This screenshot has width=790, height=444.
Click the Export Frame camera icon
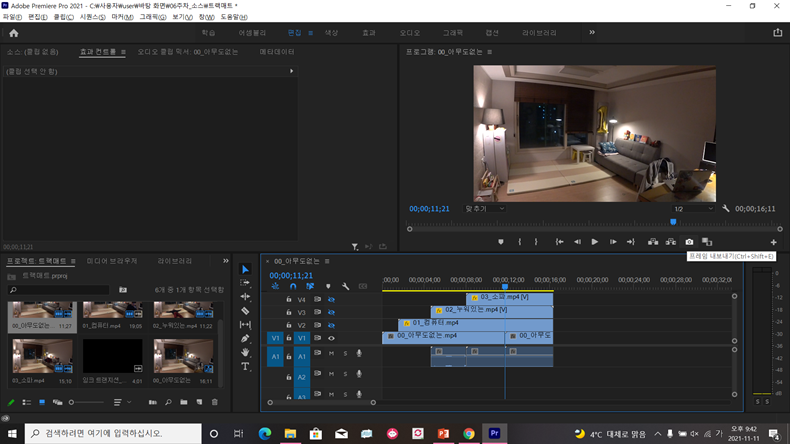click(x=689, y=242)
